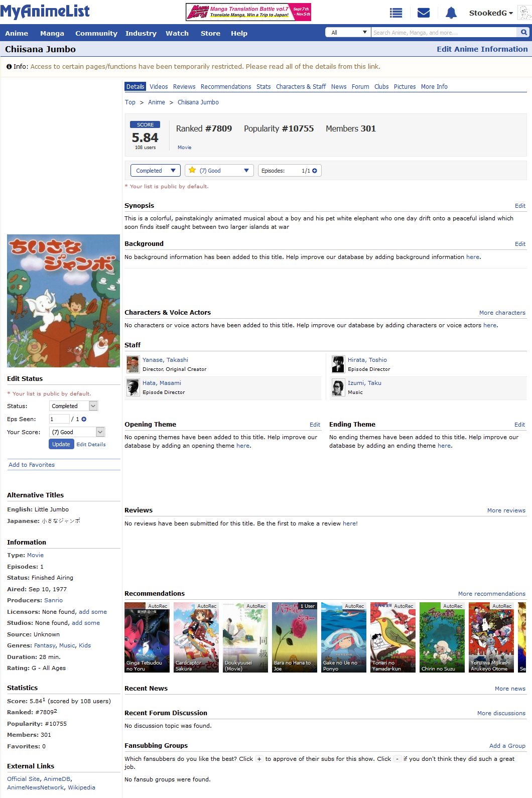Open the Chiisana Jumbo poster image

tap(63, 301)
